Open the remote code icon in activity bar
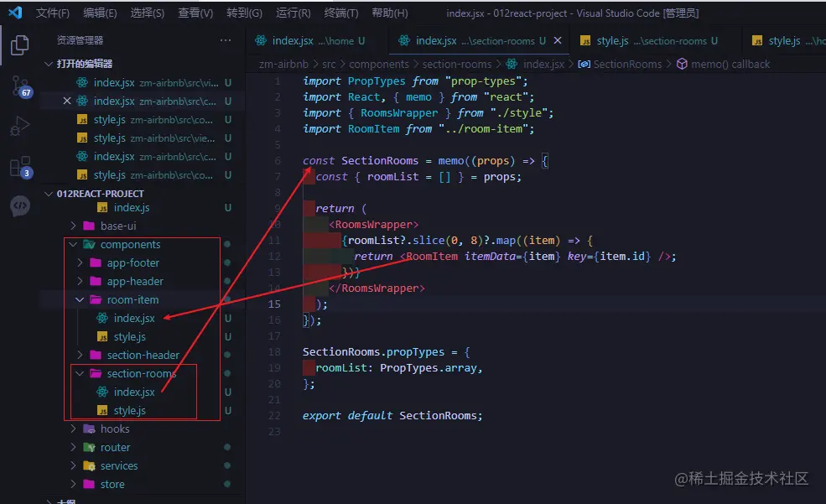Screen dimensions: 826x504 coord(20,205)
